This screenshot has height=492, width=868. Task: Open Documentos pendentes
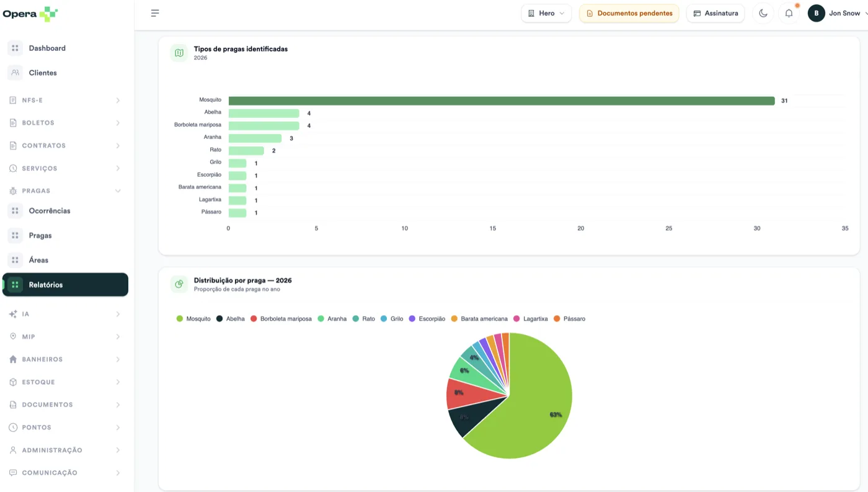[629, 13]
